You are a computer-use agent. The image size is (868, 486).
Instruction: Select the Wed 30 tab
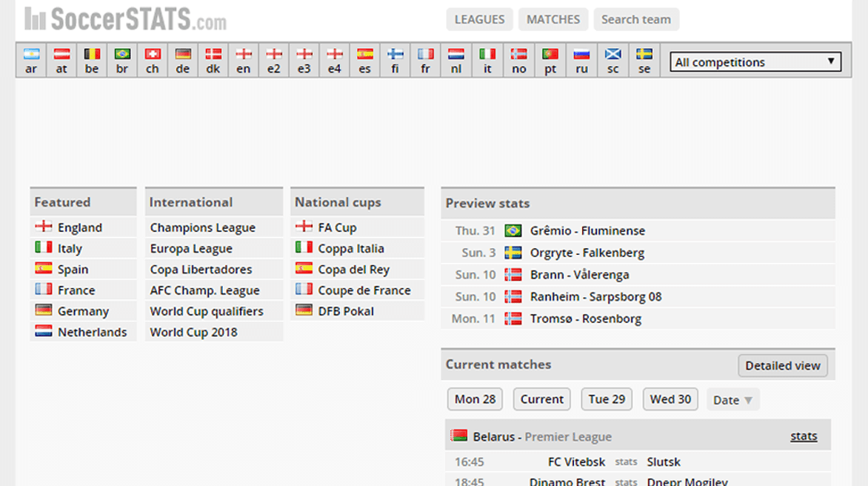(670, 399)
